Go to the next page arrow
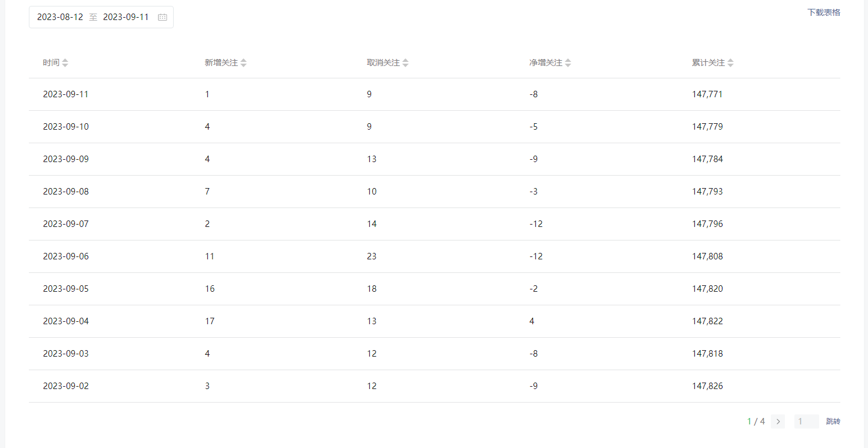The width and height of the screenshot is (868, 448). [x=778, y=421]
